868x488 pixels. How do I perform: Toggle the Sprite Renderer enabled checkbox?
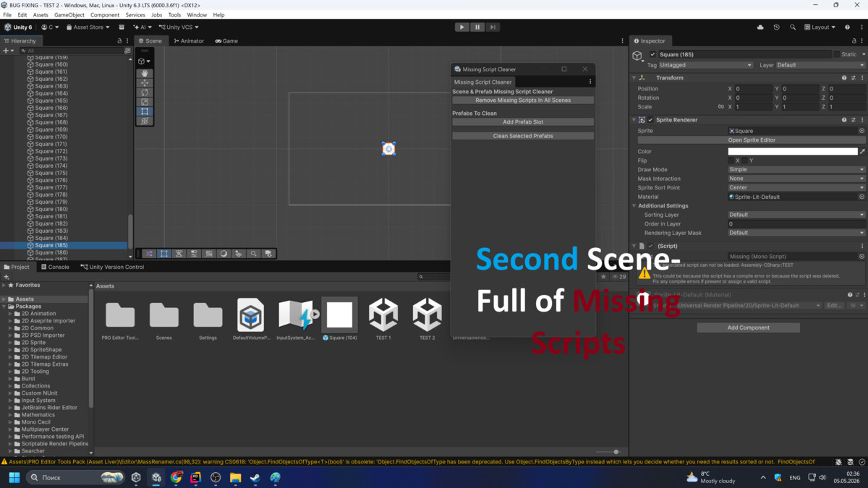pos(650,120)
